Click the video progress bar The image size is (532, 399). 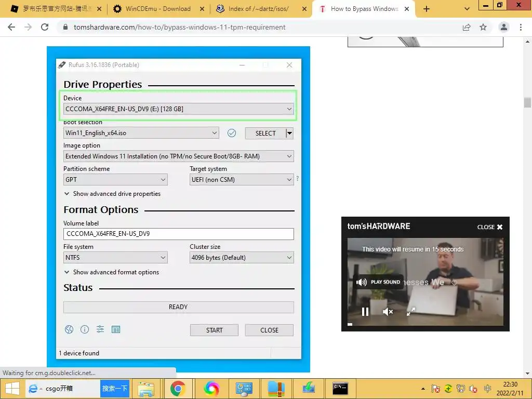point(425,324)
